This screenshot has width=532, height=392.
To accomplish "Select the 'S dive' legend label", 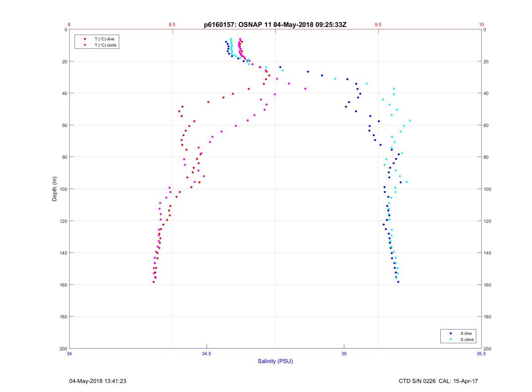I will point(465,333).
